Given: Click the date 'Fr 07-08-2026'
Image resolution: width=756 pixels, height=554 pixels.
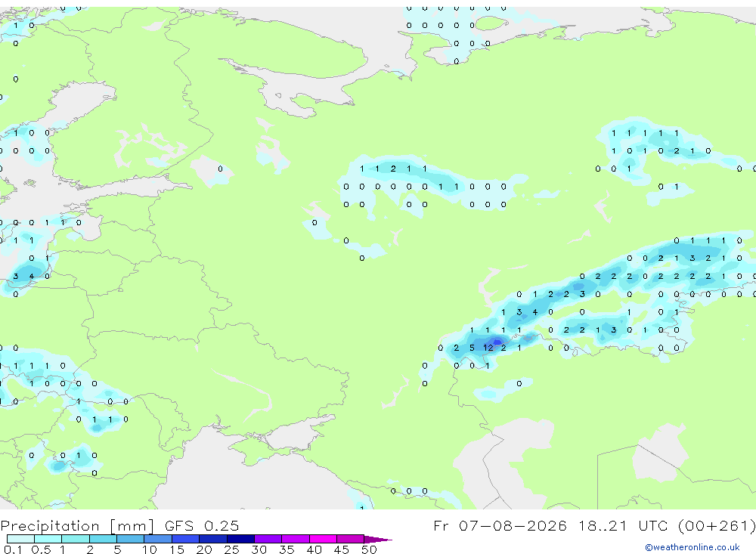Looking at the screenshot, I should (500, 525).
